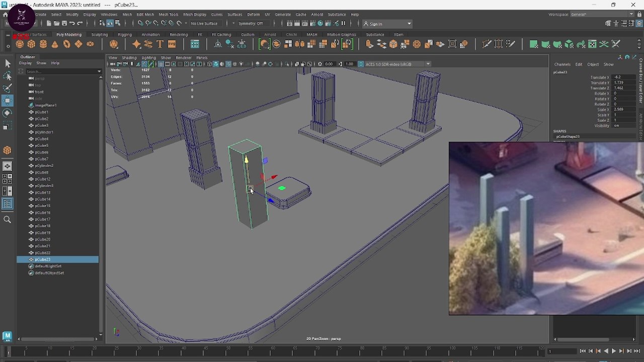
Task: Click the Redo arrow icon
Action: [79, 24]
